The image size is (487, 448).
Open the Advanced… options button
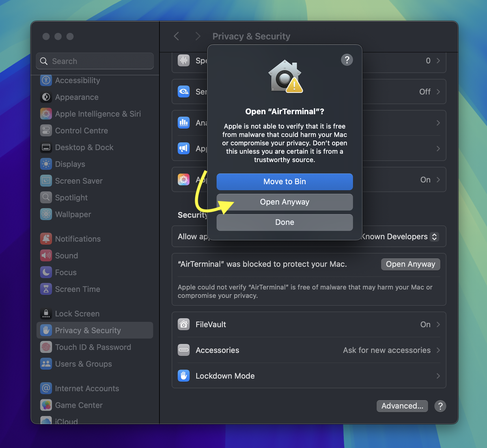click(402, 406)
